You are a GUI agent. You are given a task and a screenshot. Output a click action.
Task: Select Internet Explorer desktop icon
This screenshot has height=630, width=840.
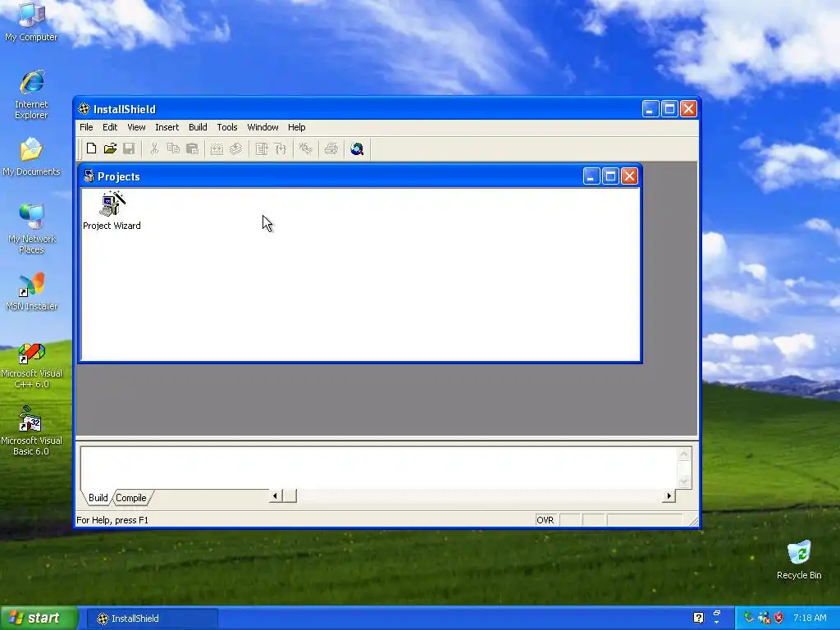(x=32, y=95)
